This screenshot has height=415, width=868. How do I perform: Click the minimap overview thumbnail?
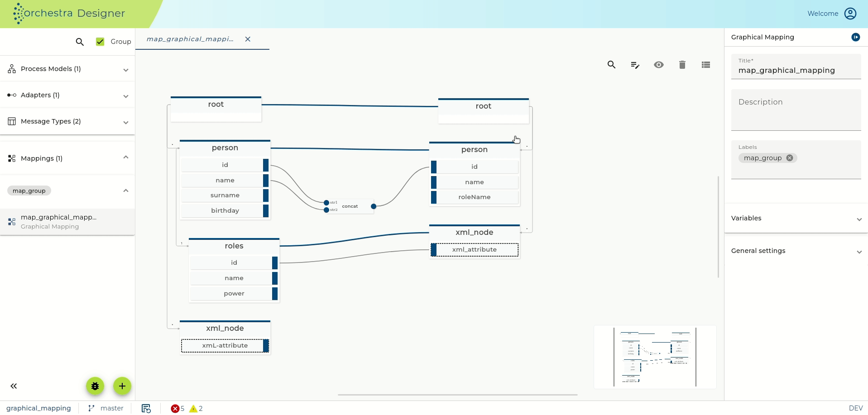click(655, 357)
